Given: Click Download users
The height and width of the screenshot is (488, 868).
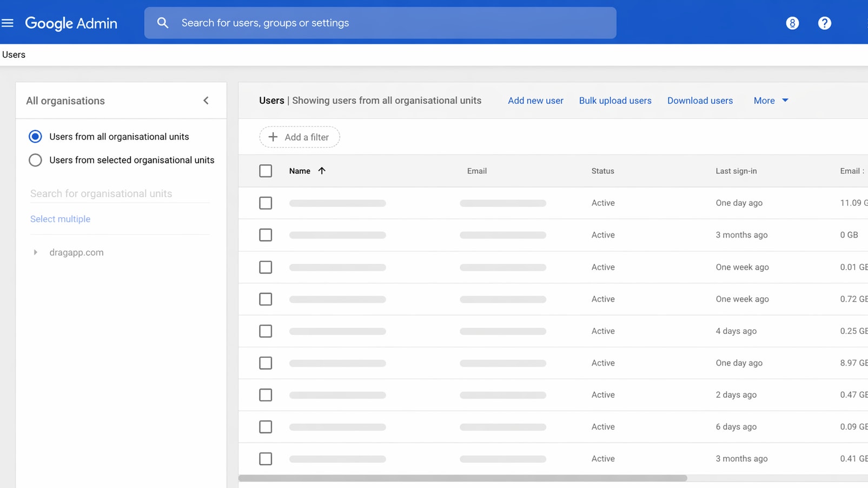Looking at the screenshot, I should point(700,101).
